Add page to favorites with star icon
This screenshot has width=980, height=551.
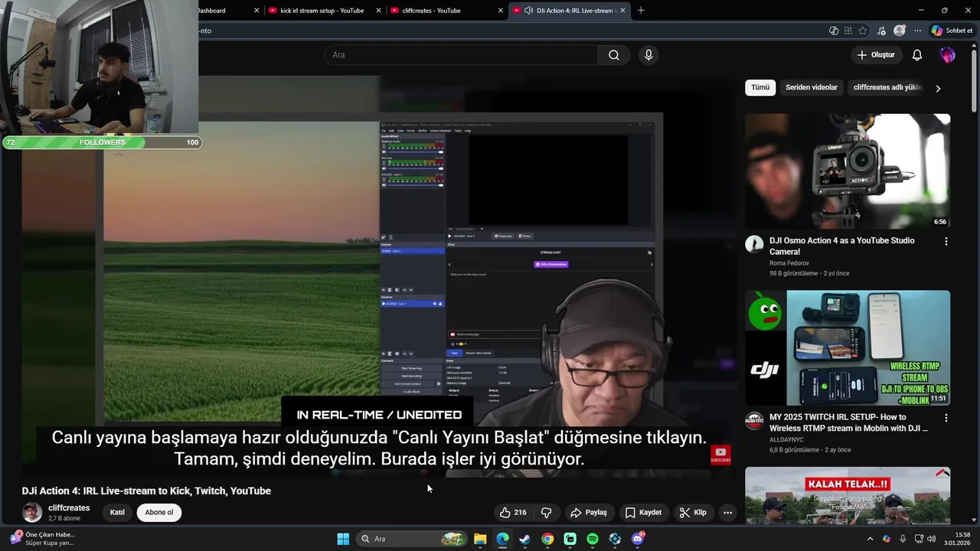click(x=863, y=31)
